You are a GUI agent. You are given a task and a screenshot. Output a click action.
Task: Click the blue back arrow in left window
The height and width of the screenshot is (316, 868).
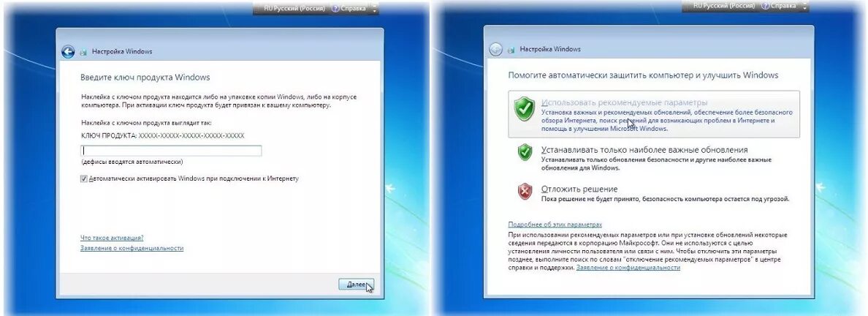tap(68, 51)
